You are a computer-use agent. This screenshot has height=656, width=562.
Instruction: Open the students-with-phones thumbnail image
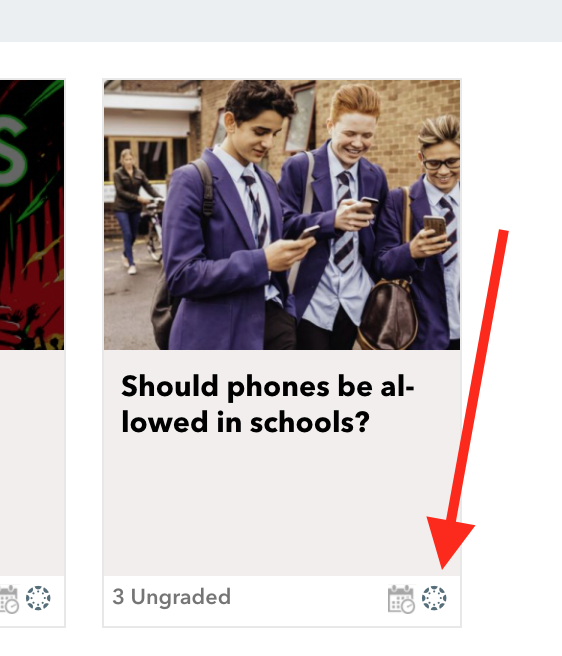coord(282,215)
